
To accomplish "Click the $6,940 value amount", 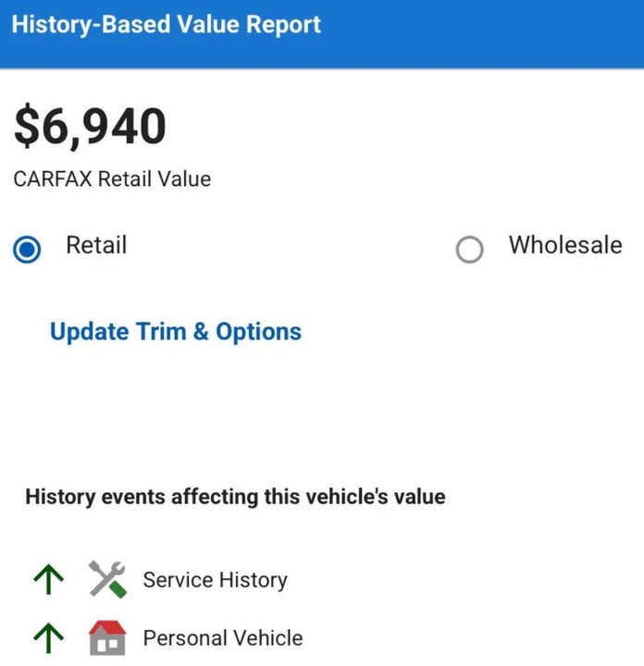I will pyautogui.click(x=90, y=127).
